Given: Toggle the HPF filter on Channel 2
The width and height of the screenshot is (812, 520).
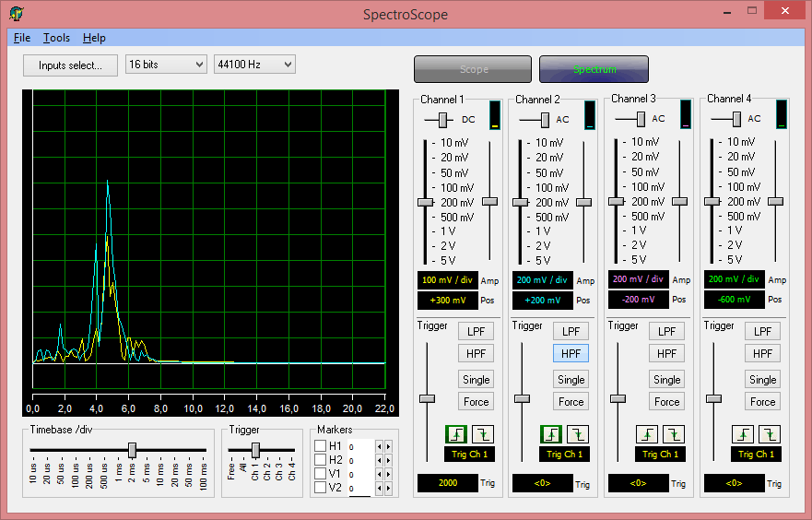Looking at the screenshot, I should pos(571,353).
